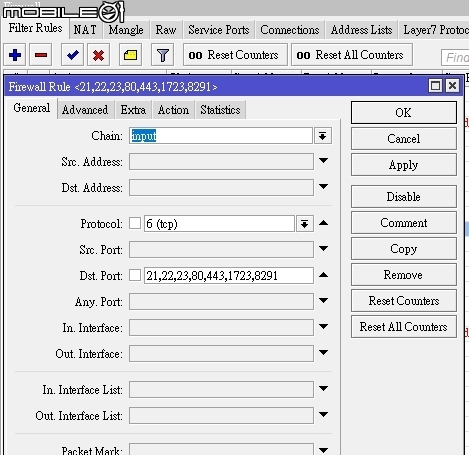This screenshot has height=455, width=469.
Task: Enable rule with the blue checkmark icon
Action: (72, 55)
